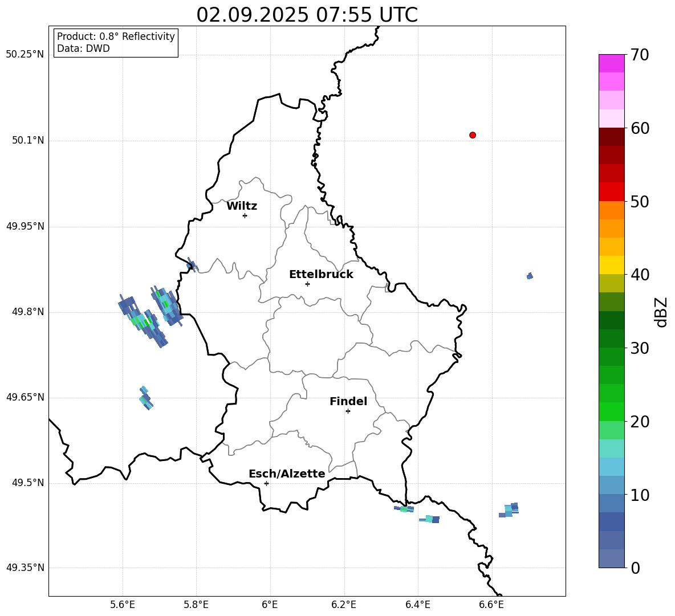Click colorbar tick label 30
Screen dimensions: 675x616
point(640,348)
